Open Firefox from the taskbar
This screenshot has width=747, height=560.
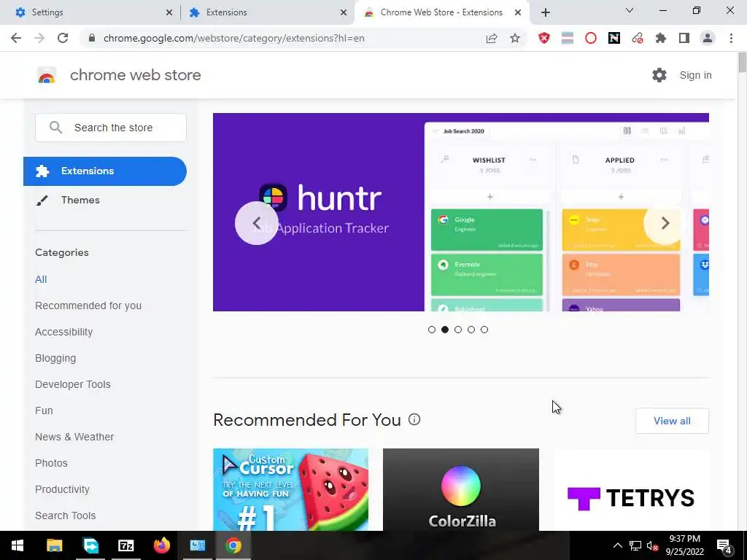161,545
